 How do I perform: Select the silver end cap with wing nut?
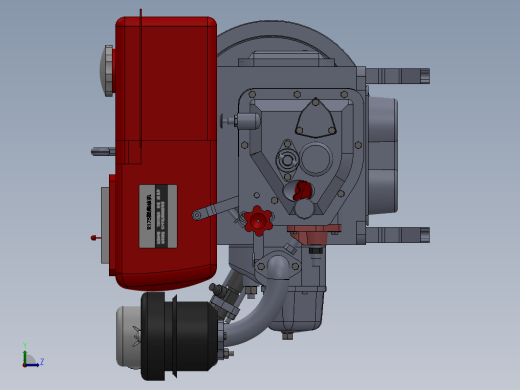tap(128, 337)
